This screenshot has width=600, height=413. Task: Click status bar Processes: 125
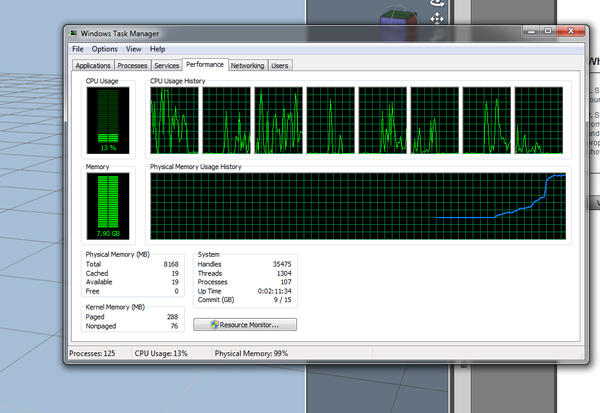[x=92, y=353]
